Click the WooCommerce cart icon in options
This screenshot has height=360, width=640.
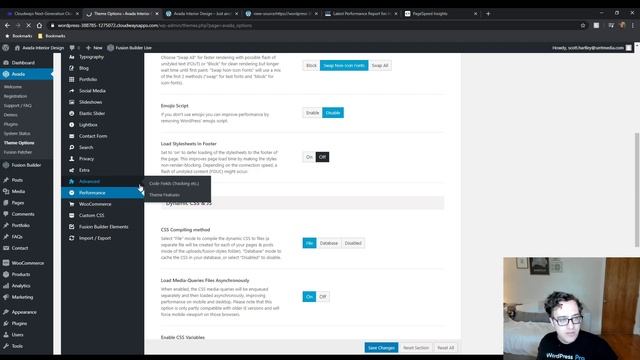tap(72, 204)
